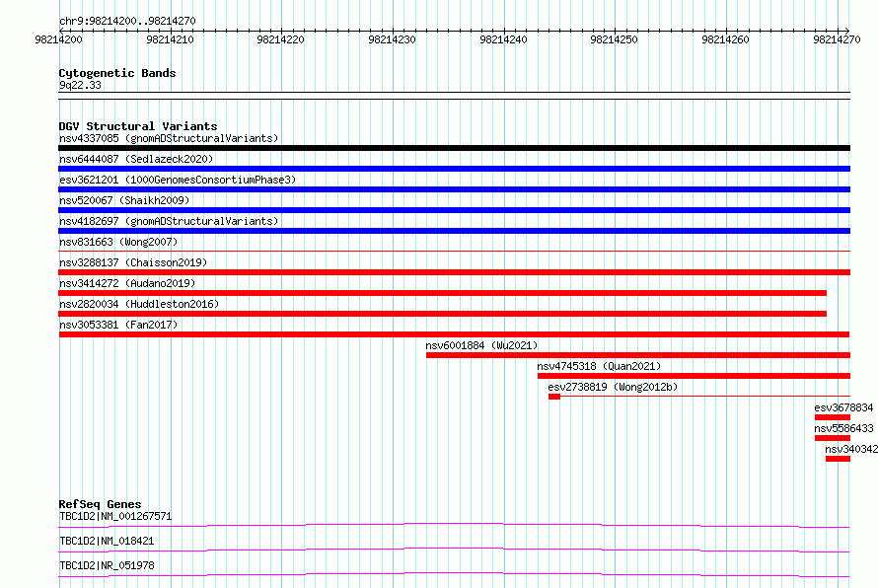Open variant label nsv3288137 (Chaisson2019)
The height and width of the screenshot is (588, 878).
tap(133, 262)
